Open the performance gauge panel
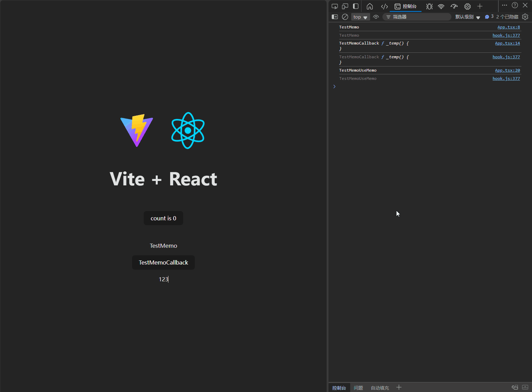Viewport: 532px width, 392px height. pos(454,6)
